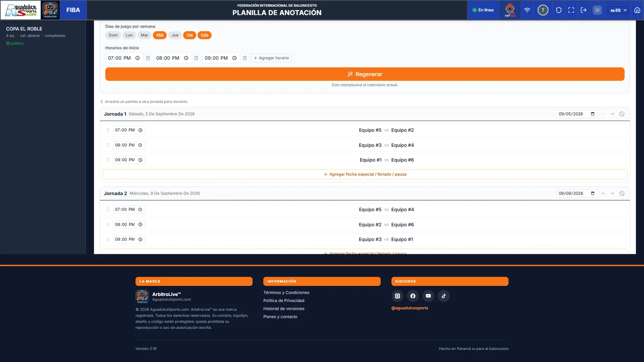The image size is (644, 362).
Task: Switch to the FIBA tab
Action: click(73, 10)
